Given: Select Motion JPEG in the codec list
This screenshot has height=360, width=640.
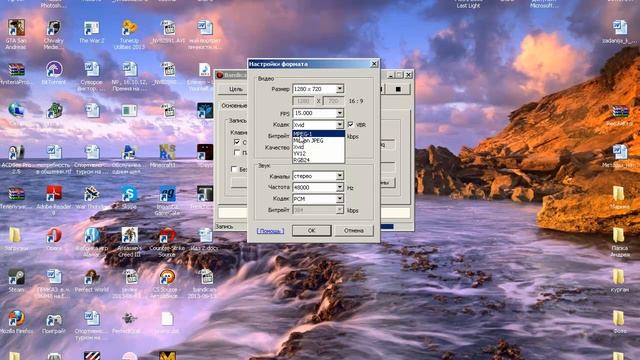Looking at the screenshot, I should pos(318,140).
